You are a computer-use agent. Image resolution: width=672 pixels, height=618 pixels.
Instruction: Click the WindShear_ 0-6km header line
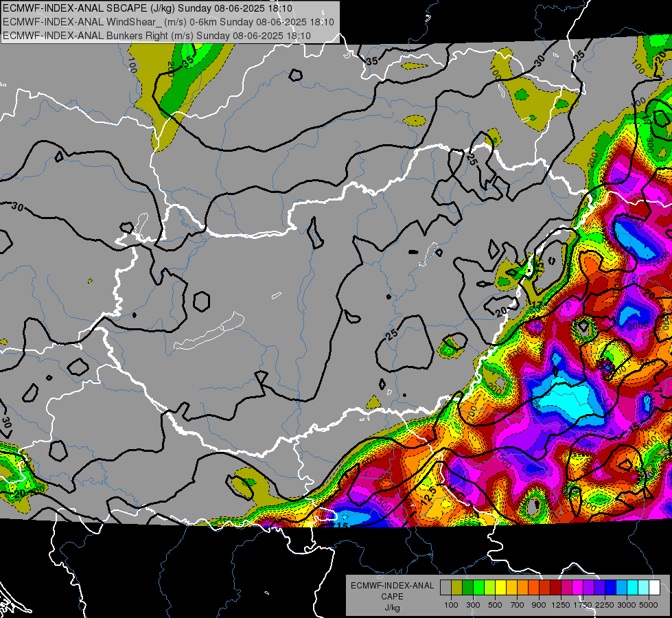[x=168, y=22]
